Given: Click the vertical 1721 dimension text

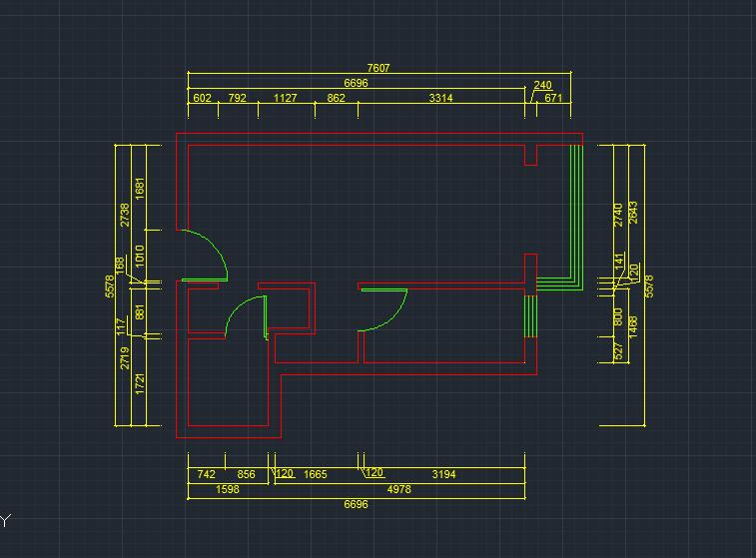Looking at the screenshot, I should [140, 383].
